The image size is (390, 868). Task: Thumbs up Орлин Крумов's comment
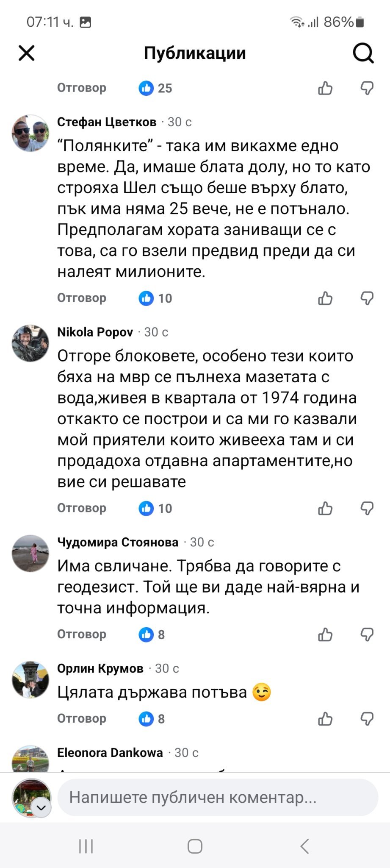325,719
